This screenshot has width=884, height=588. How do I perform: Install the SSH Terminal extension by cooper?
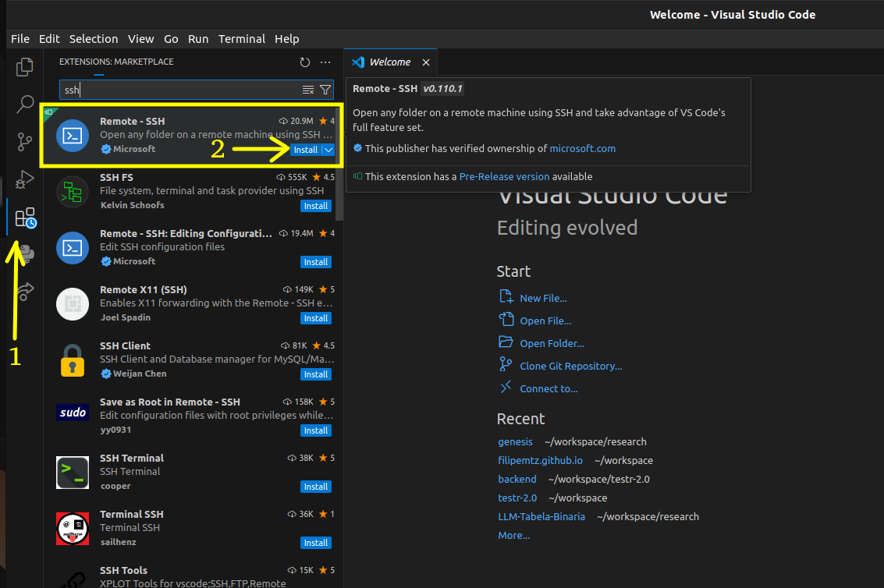point(316,487)
